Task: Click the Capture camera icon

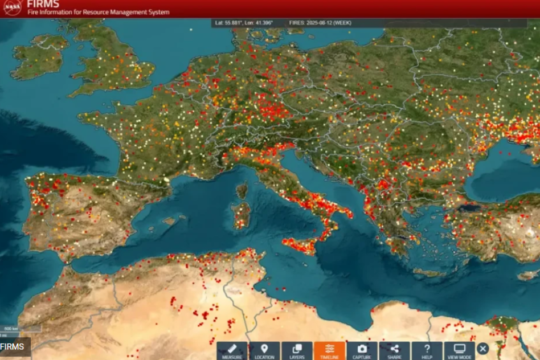Action: 362,351
